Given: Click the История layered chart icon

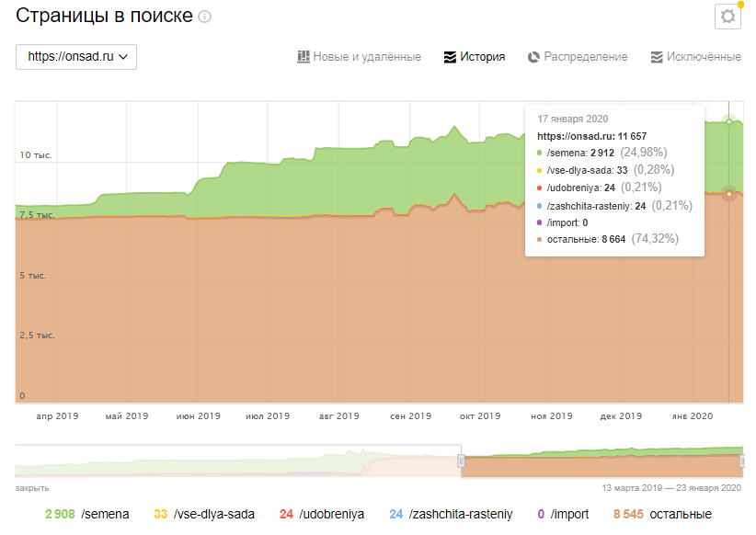Looking at the screenshot, I should tap(450, 57).
